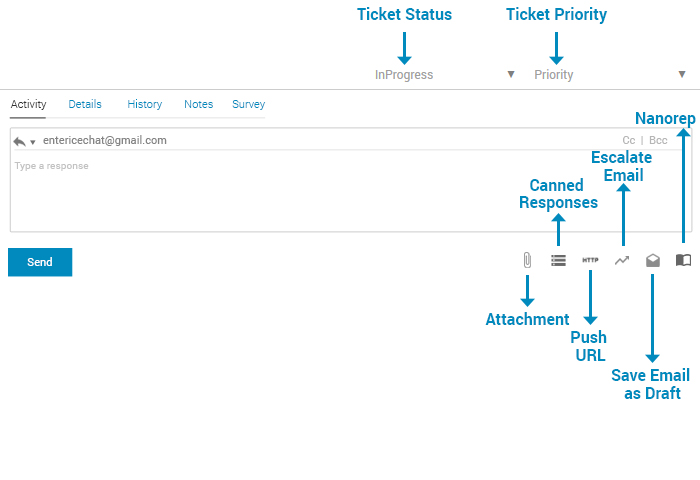
Task: Open Nanorep using the book icon
Action: (x=683, y=260)
